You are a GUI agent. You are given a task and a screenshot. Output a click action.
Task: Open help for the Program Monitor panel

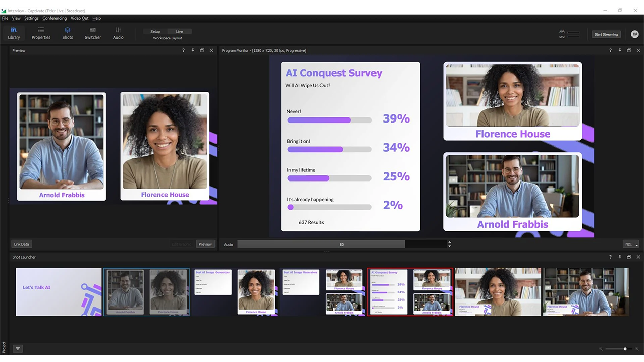pos(610,50)
